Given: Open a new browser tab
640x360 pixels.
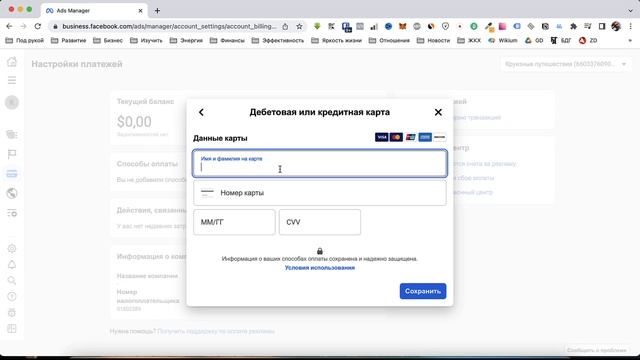Looking at the screenshot, I should pyautogui.click(x=157, y=11).
